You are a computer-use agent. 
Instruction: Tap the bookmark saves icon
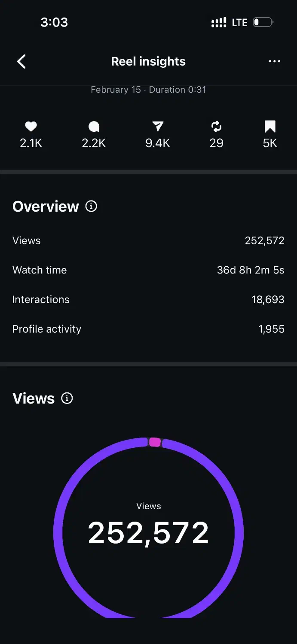(x=270, y=126)
